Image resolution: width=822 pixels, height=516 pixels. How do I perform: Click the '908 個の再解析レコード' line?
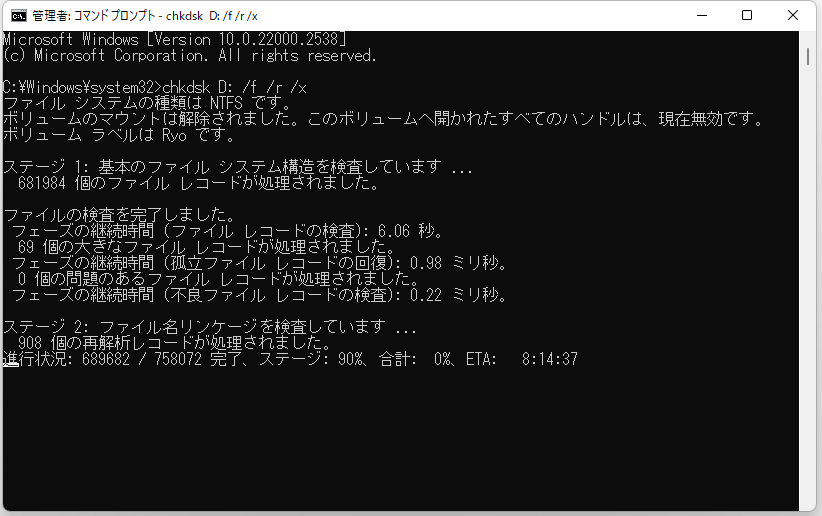175,343
